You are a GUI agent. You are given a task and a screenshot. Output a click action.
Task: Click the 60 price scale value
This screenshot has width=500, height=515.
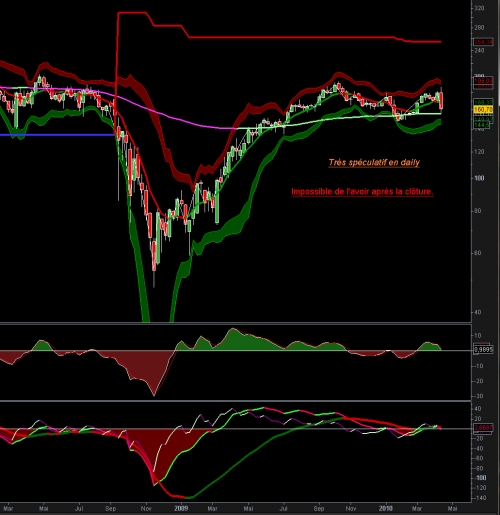(478, 253)
